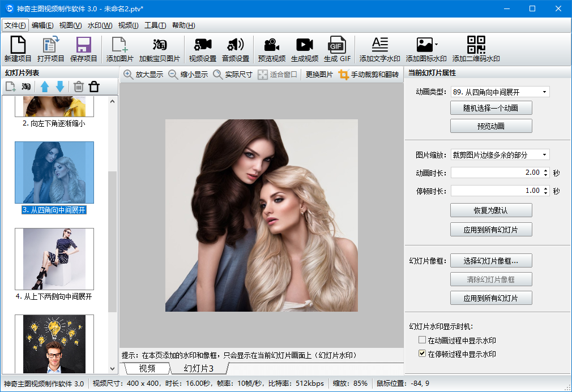Click 选择幻灯片像框... button
Screen dimensions: 572x392
point(491,260)
